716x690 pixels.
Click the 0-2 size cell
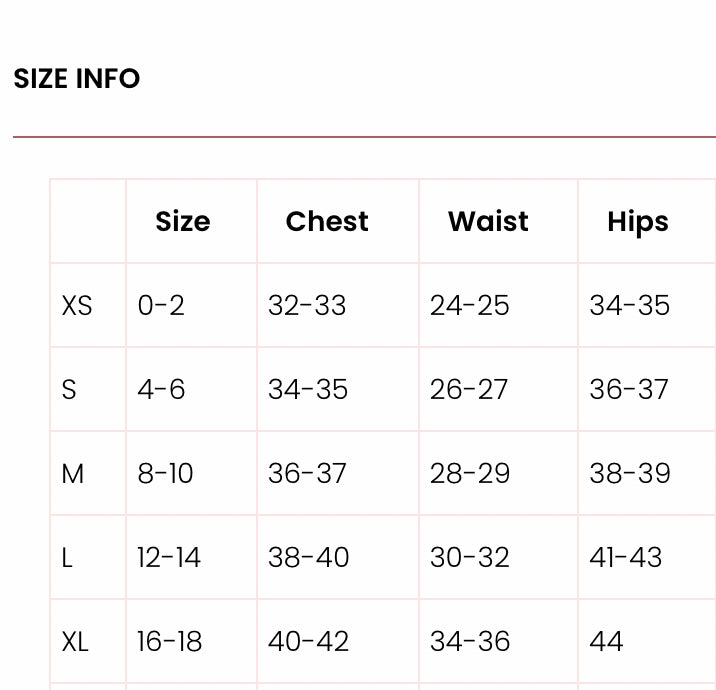tap(161, 305)
